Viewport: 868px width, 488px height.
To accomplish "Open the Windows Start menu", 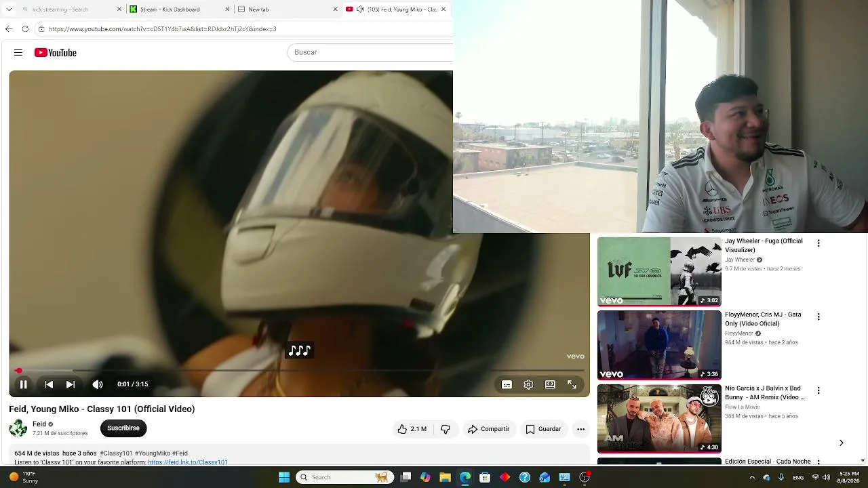I will (x=284, y=477).
